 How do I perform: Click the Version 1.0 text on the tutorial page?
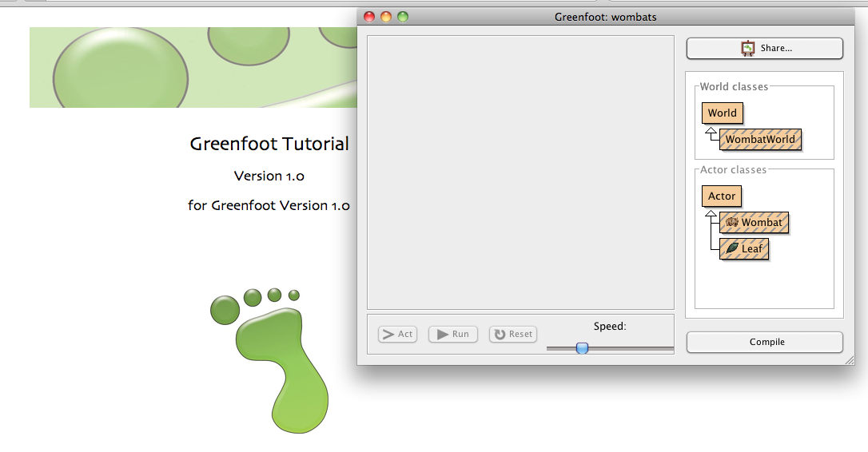(269, 176)
